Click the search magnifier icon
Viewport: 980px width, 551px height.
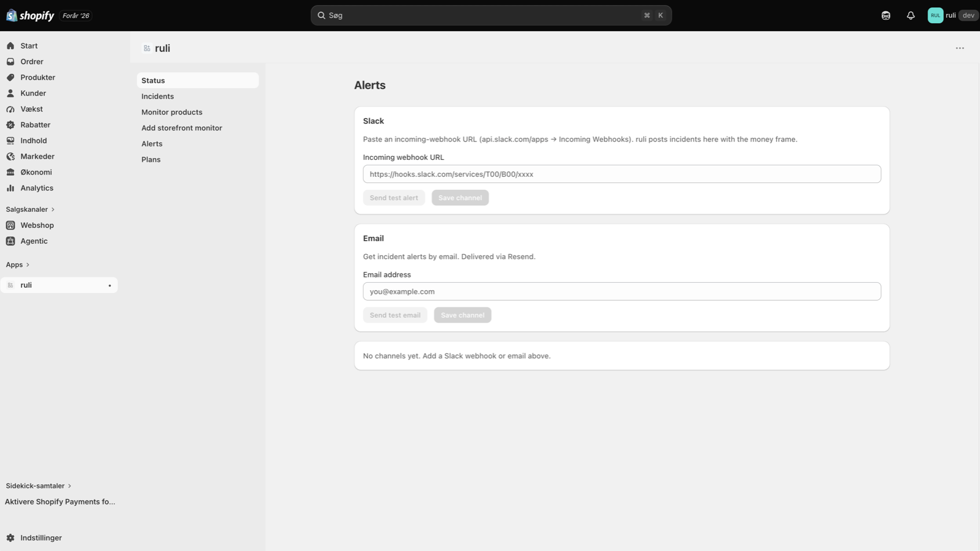[322, 15]
